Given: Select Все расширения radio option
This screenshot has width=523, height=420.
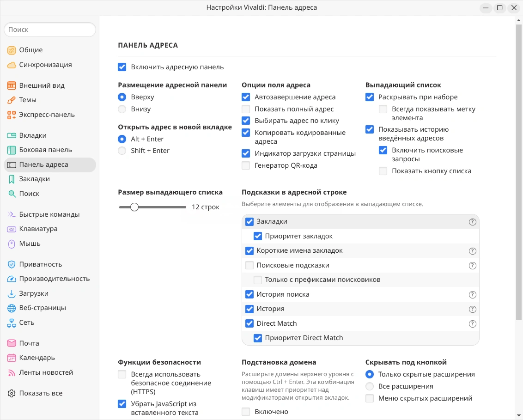Looking at the screenshot, I should [370, 387].
